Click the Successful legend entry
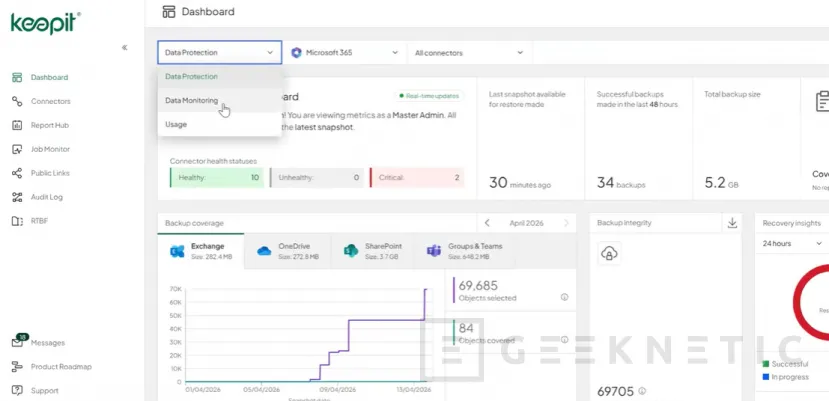The width and height of the screenshot is (829, 401). (x=785, y=364)
